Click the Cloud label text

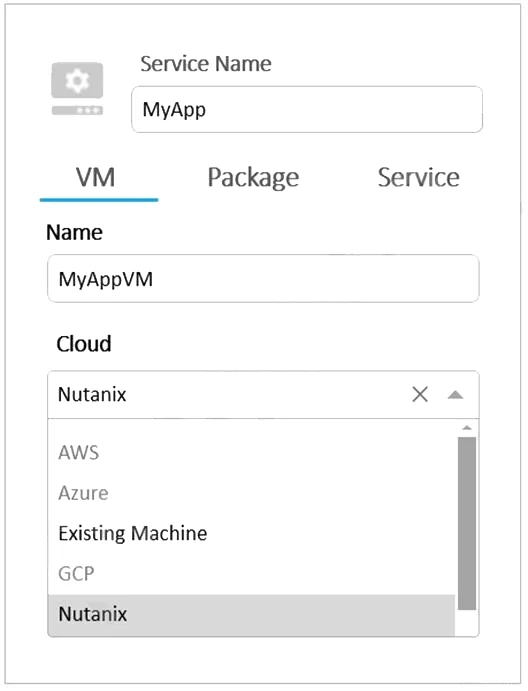click(84, 344)
